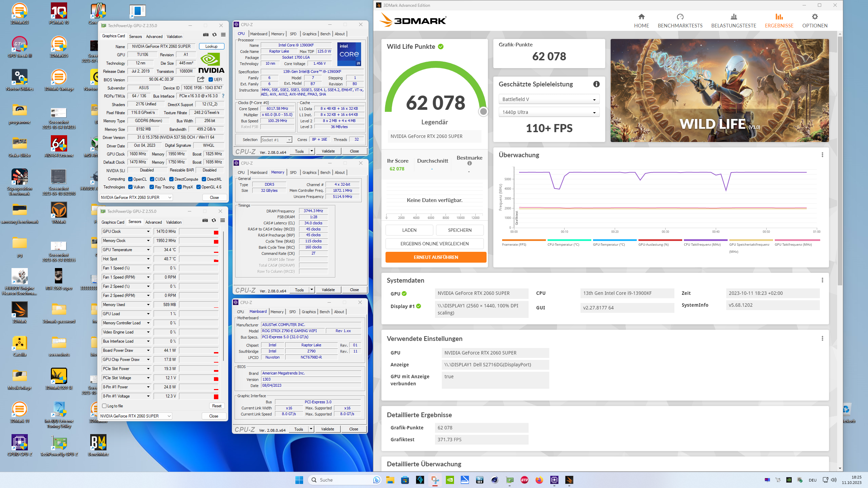Open Tools dropdown arrow in CPU-Z CPU window
868x488 pixels.
coord(312,151)
